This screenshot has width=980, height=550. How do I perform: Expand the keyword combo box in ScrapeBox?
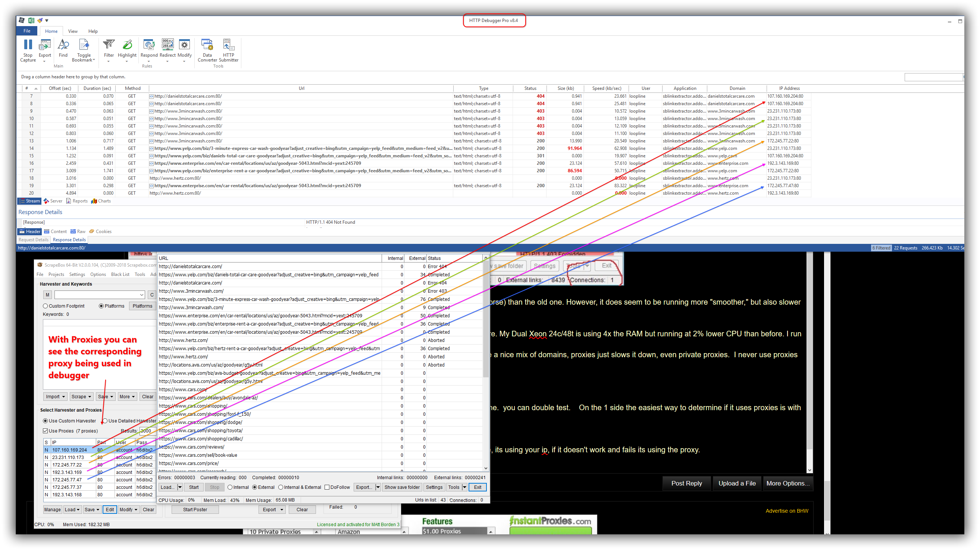click(141, 295)
